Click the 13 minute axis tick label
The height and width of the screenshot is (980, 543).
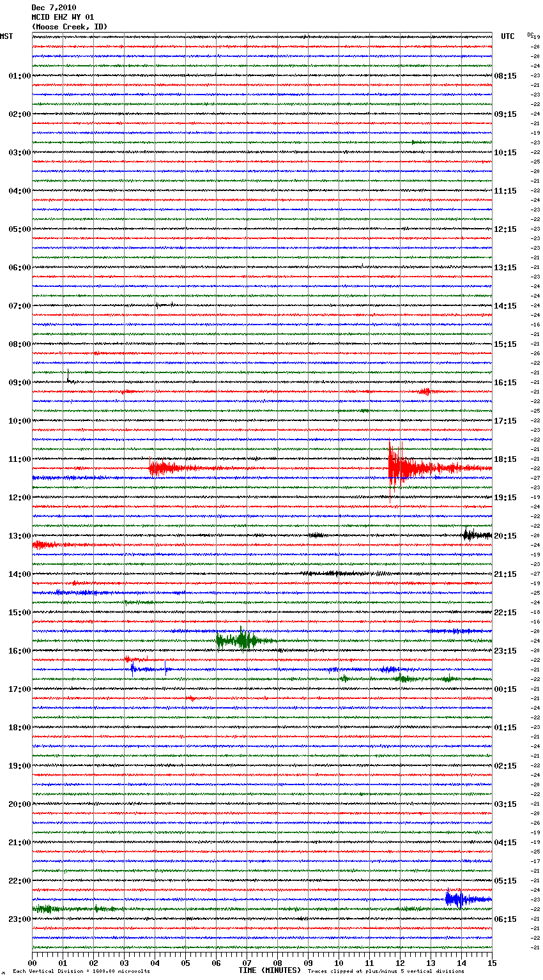tap(431, 963)
